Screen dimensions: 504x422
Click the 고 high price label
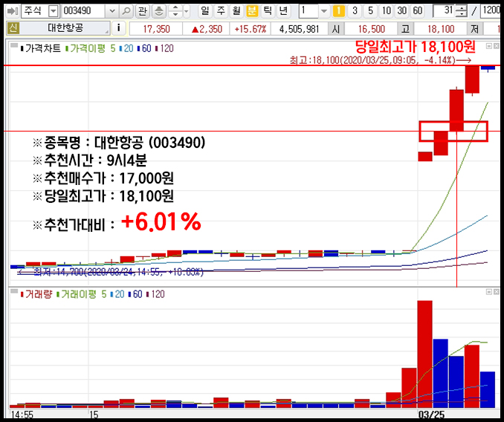pyautogui.click(x=406, y=29)
